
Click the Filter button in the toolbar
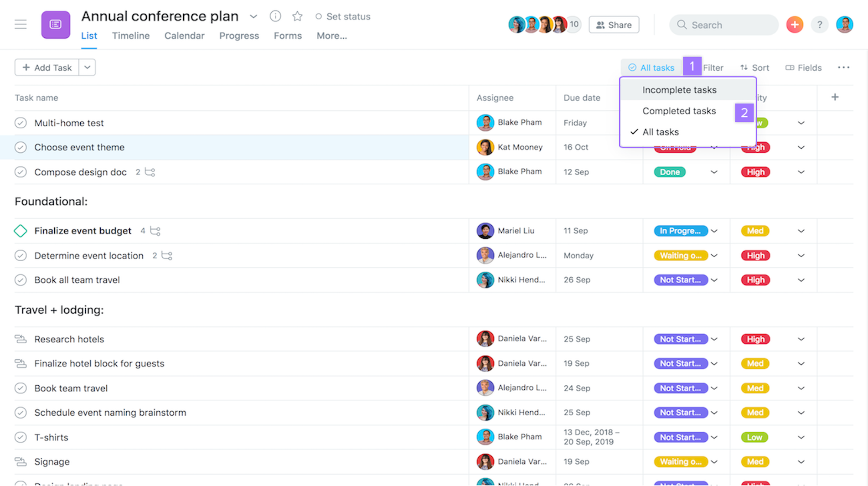pyautogui.click(x=713, y=67)
